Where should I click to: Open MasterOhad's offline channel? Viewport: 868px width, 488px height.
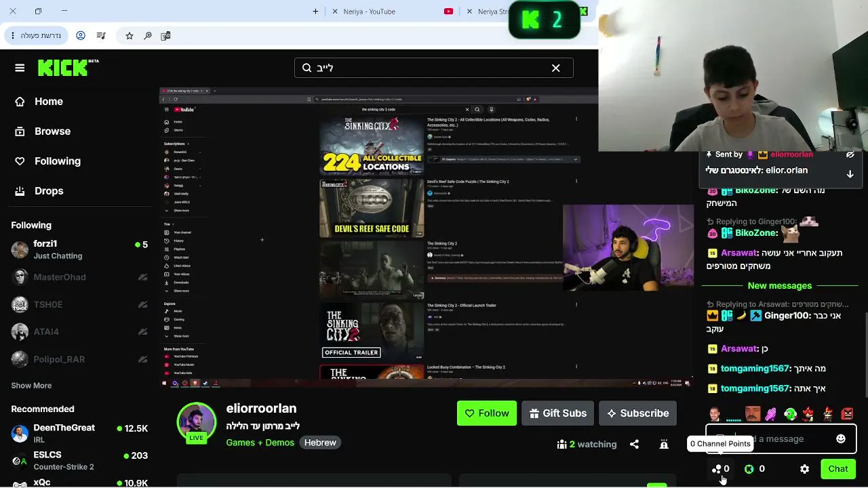[79, 277]
